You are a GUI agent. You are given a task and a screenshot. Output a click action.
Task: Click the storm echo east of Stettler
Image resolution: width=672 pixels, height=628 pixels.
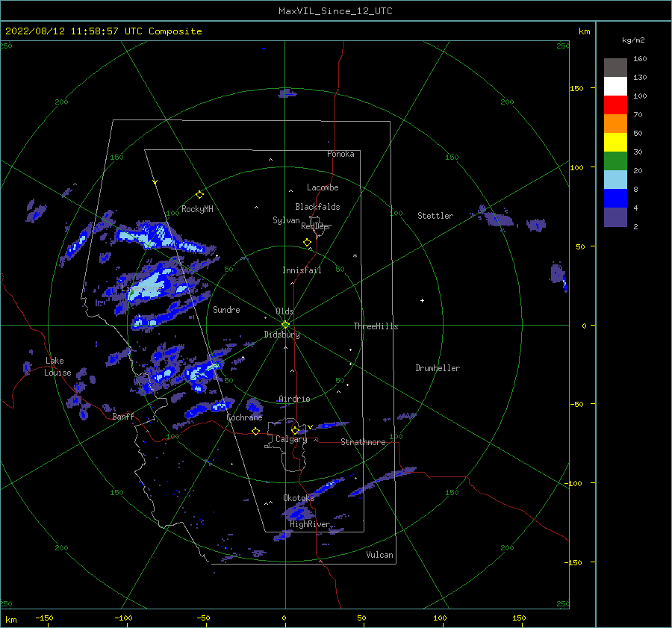[497, 220]
